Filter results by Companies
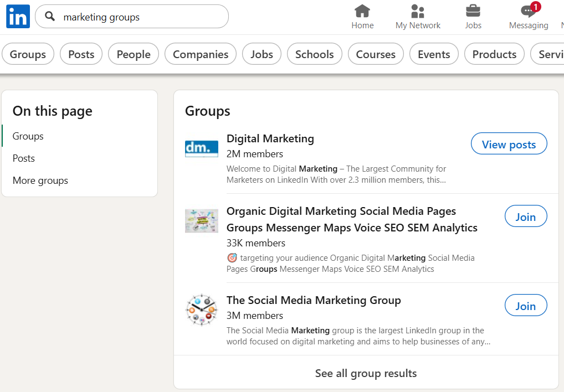Image resolution: width=564 pixels, height=392 pixels. 201,54
